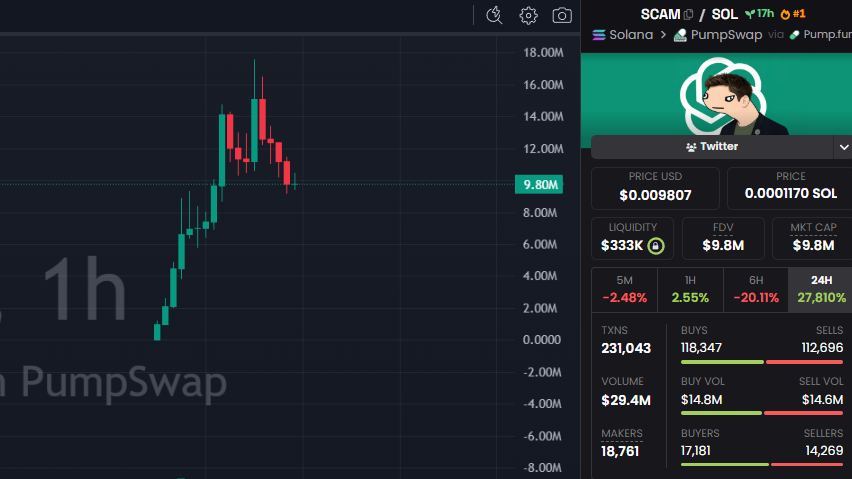Click the BUY VOL $14.8M value
852x479 pixels.
701,400
